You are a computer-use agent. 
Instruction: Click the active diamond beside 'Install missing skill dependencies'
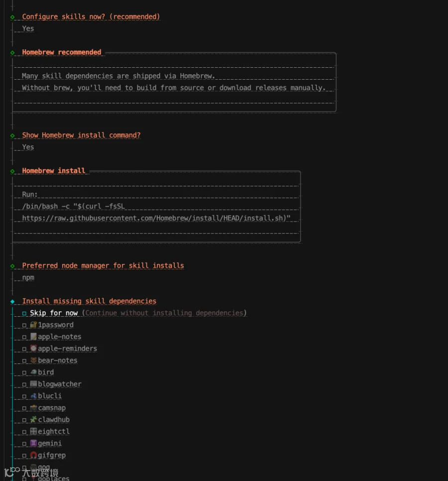point(12,302)
